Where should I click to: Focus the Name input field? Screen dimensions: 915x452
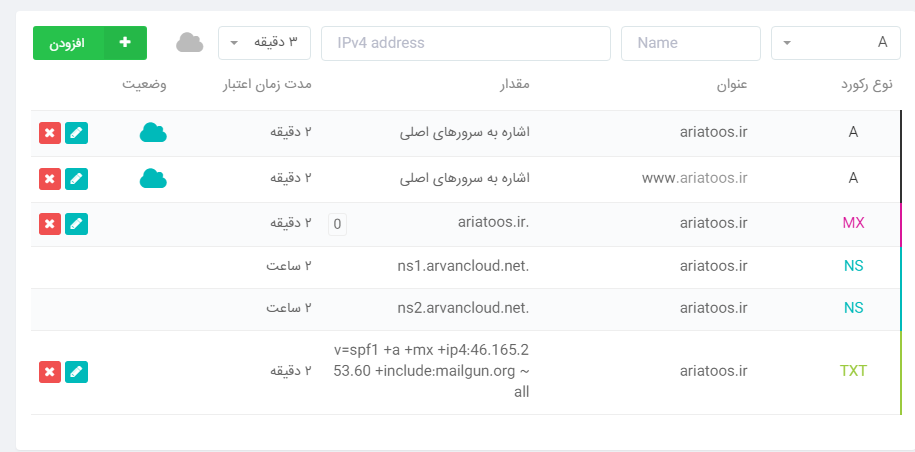click(691, 43)
